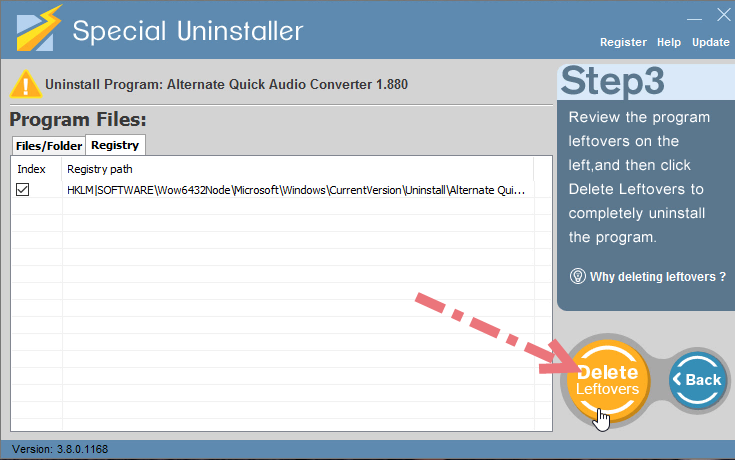
Task: Click the lightbulb icon beside Why deleting leftovers
Action: [578, 276]
